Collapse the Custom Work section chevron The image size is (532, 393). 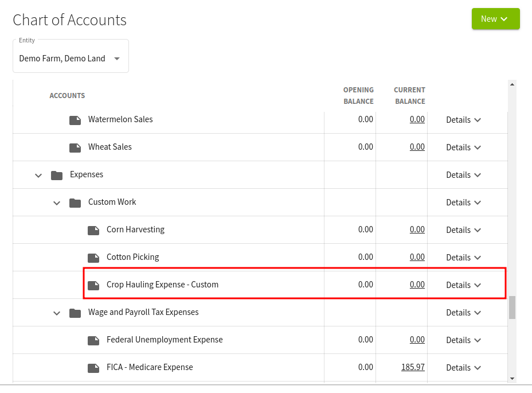57,203
